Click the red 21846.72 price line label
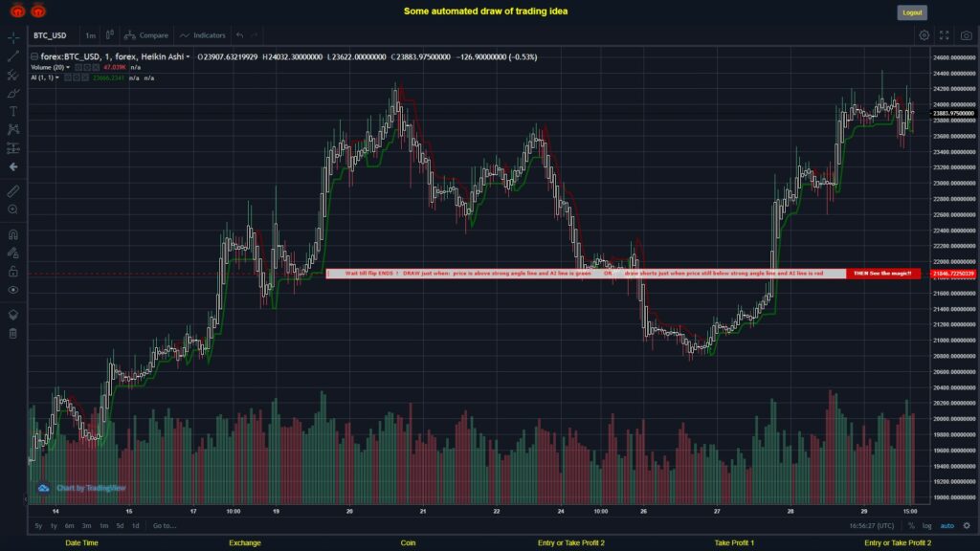The image size is (980, 551). 953,274
